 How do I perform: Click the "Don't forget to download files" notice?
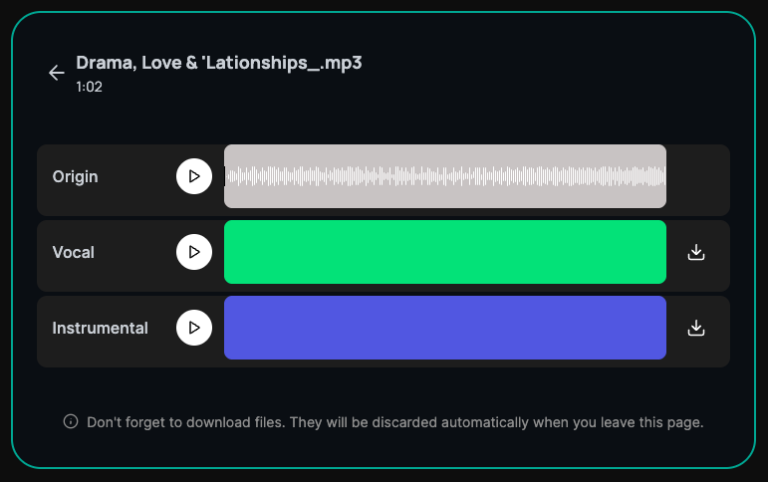pos(395,422)
